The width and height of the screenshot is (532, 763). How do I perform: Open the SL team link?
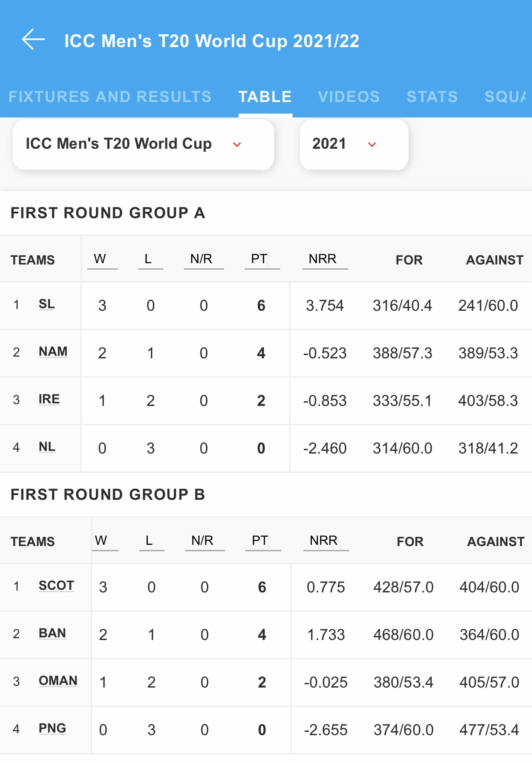tap(47, 304)
